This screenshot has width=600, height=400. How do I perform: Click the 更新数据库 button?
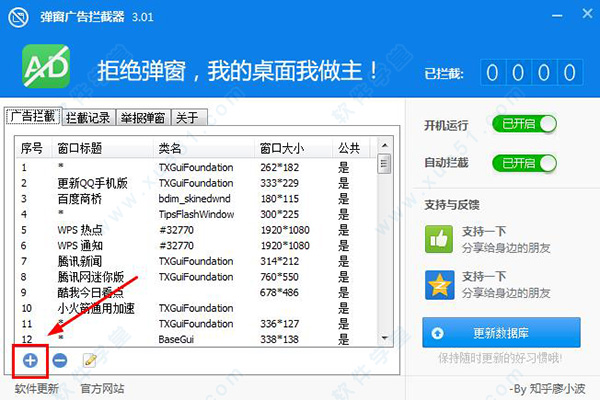pyautogui.click(x=501, y=333)
